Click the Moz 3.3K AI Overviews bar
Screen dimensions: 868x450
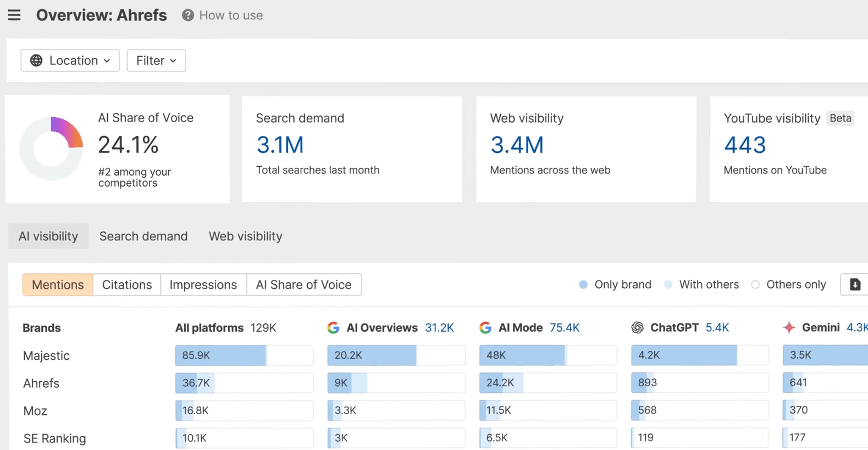pos(396,410)
